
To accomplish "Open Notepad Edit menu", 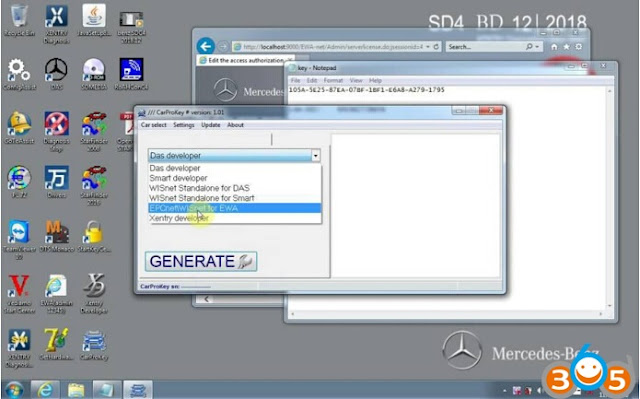I will (312, 80).
